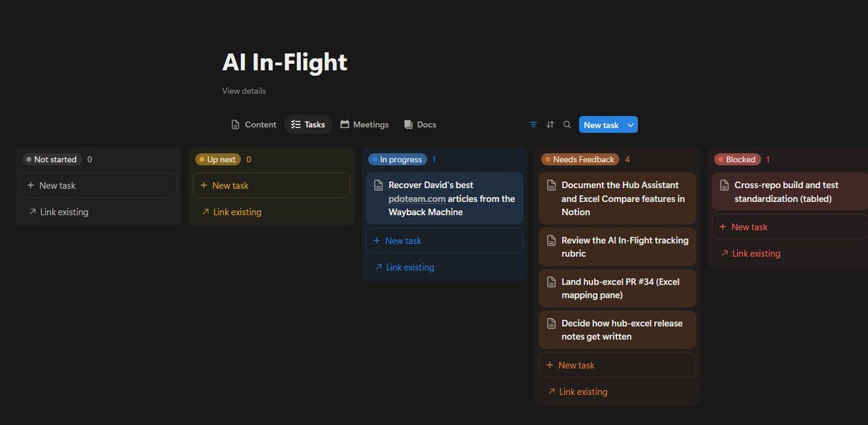Click page icon on Document the Hub Assistant card
Viewport: 868px width, 425px height.
pos(551,185)
